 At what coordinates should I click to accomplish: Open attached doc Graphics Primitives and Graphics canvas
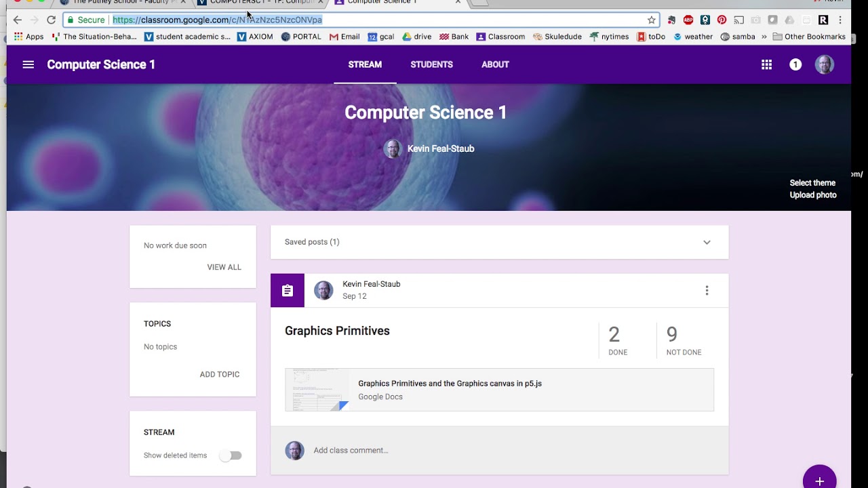[450, 384]
